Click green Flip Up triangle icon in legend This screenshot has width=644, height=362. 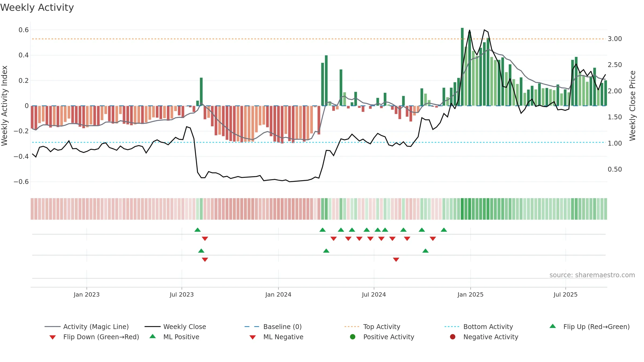[x=552, y=326]
